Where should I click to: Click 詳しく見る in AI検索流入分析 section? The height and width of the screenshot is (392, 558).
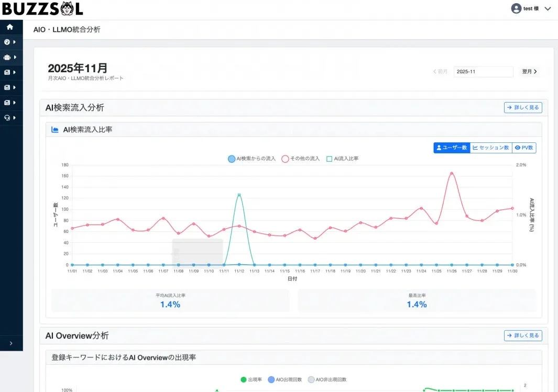click(x=523, y=107)
